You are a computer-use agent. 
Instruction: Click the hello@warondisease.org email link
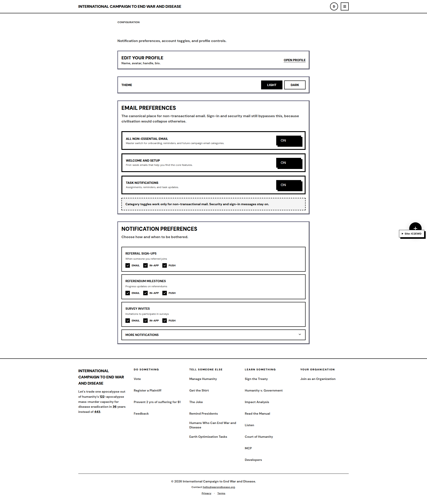pyautogui.click(x=219, y=487)
